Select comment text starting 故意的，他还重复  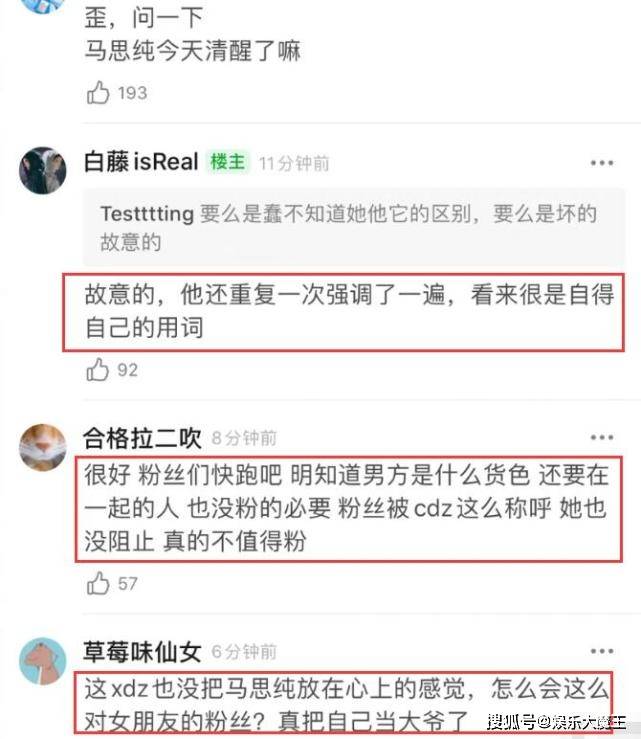pos(349,311)
